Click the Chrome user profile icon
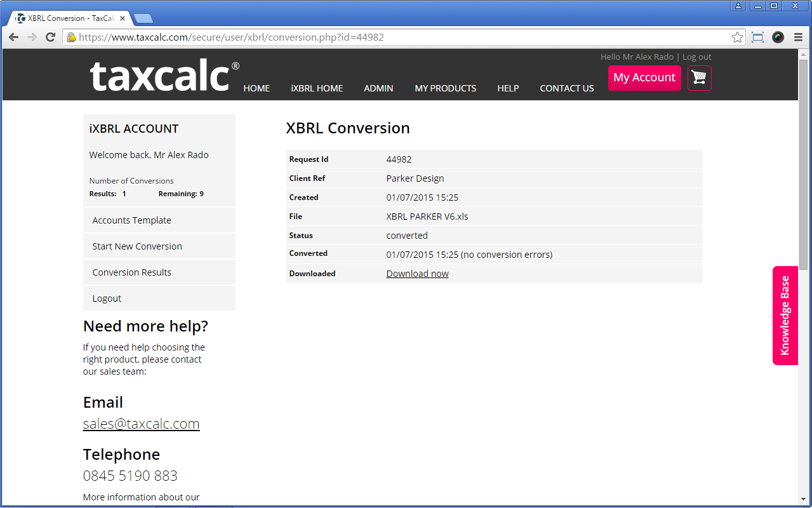812x508 pixels. click(738, 6)
